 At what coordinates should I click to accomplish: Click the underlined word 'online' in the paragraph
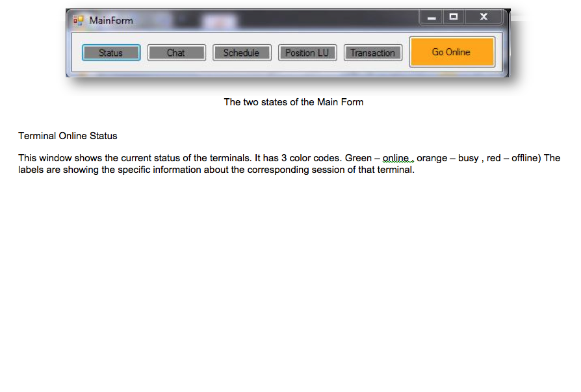click(396, 158)
